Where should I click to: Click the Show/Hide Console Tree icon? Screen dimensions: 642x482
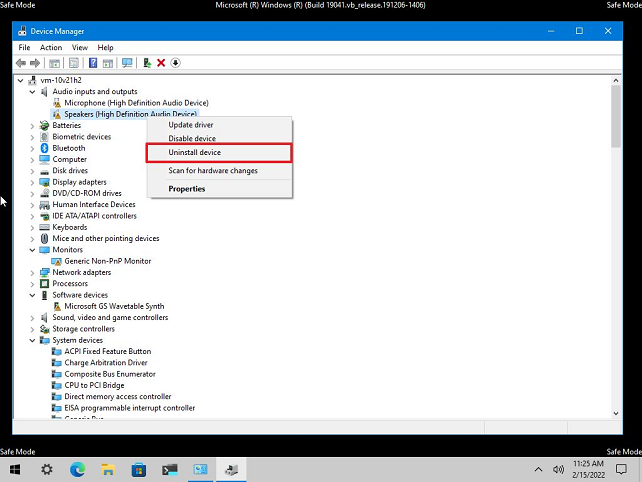point(54,63)
